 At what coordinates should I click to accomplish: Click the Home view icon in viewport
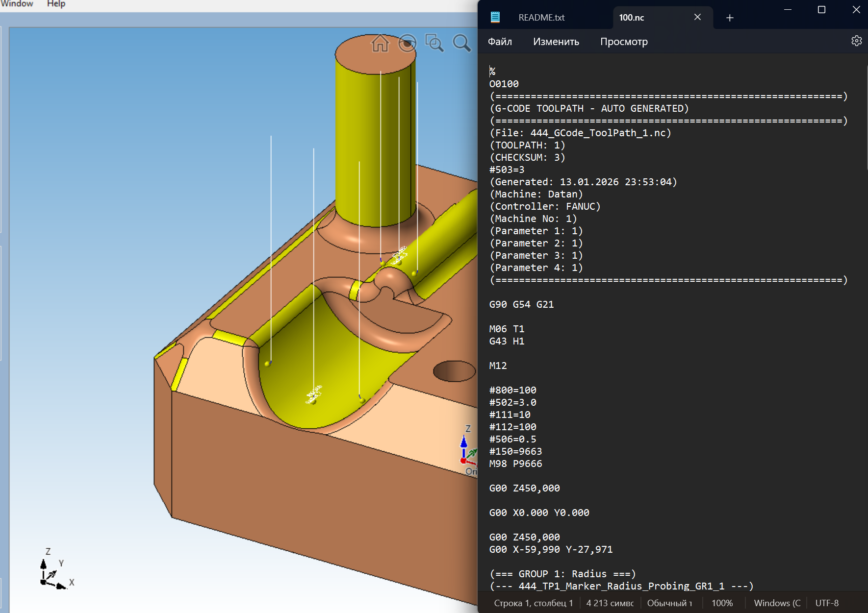point(380,44)
